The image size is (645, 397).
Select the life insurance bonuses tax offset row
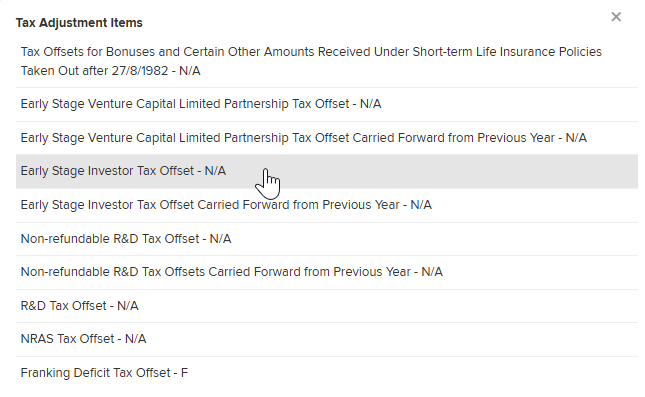tap(327, 61)
